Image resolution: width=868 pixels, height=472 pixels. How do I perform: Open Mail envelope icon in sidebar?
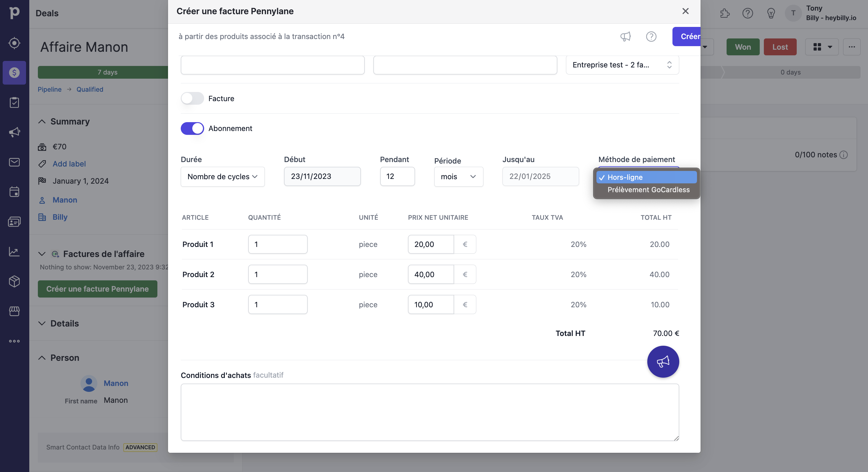(14, 162)
